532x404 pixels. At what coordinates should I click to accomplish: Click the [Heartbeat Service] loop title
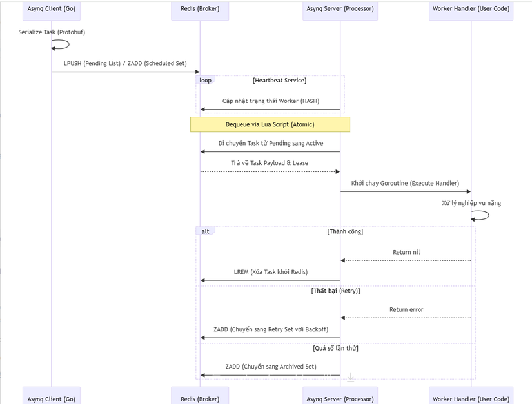[x=279, y=80]
